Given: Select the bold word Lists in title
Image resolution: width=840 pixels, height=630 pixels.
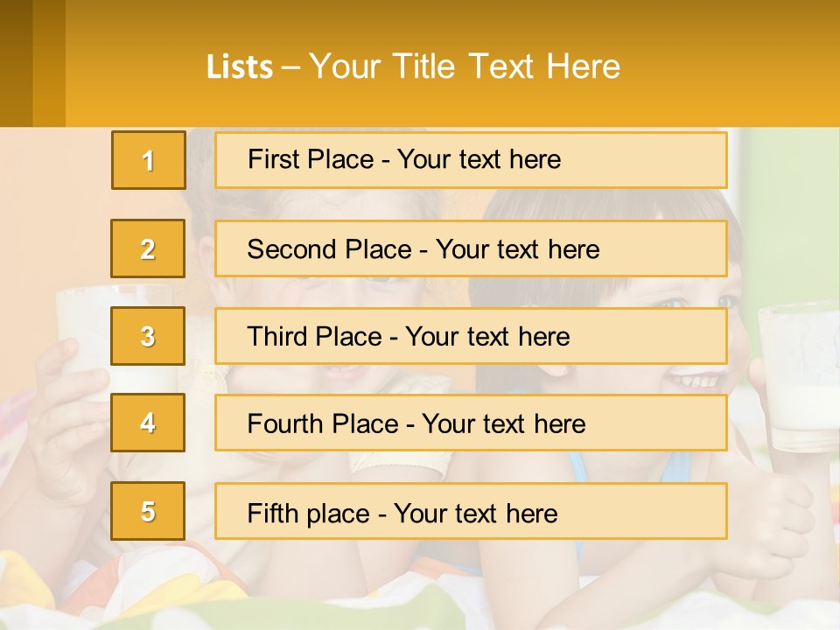Looking at the screenshot, I should tap(240, 67).
